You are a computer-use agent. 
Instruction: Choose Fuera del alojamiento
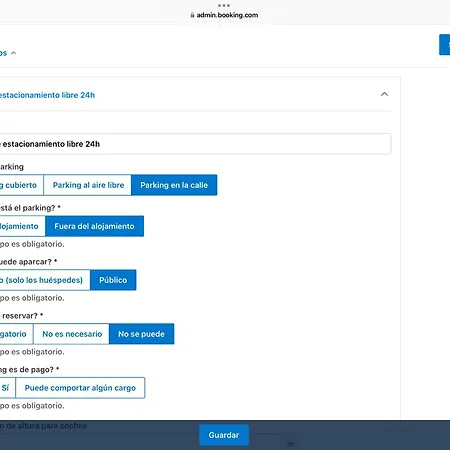94,226
